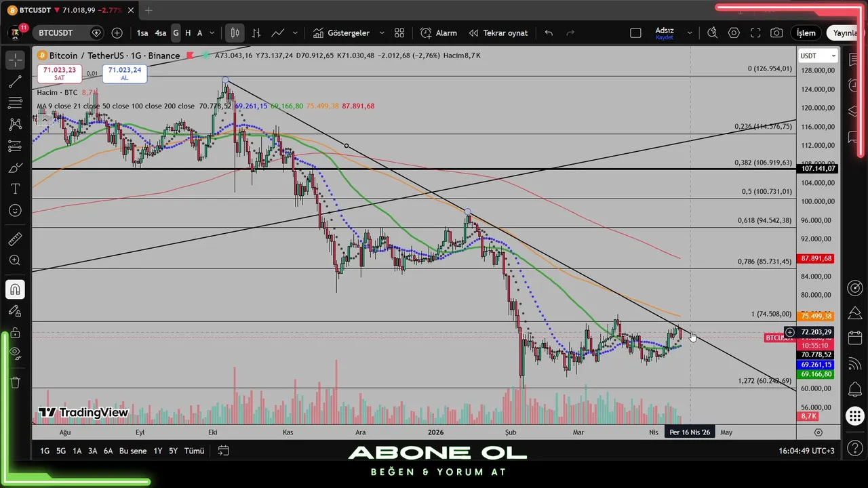Switch to monthly A interval
The image size is (868, 488).
[x=199, y=33]
